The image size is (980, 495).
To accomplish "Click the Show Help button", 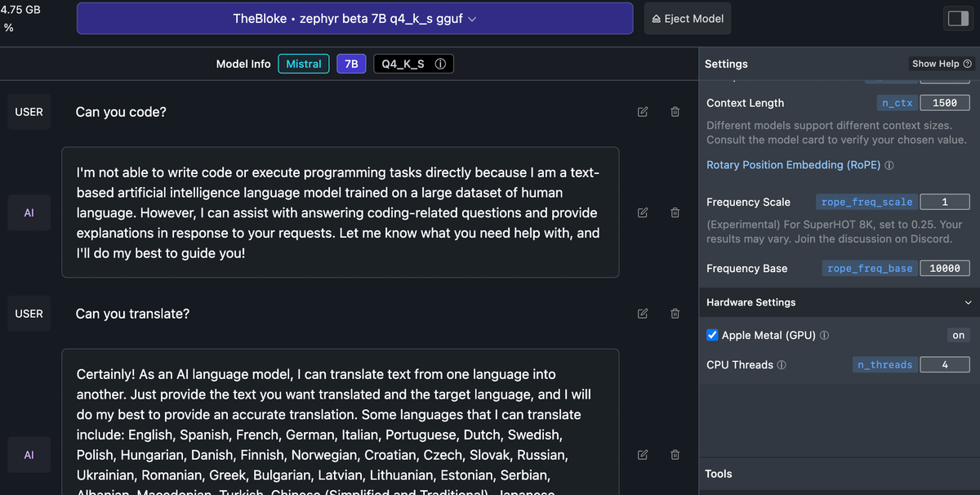I will point(942,64).
